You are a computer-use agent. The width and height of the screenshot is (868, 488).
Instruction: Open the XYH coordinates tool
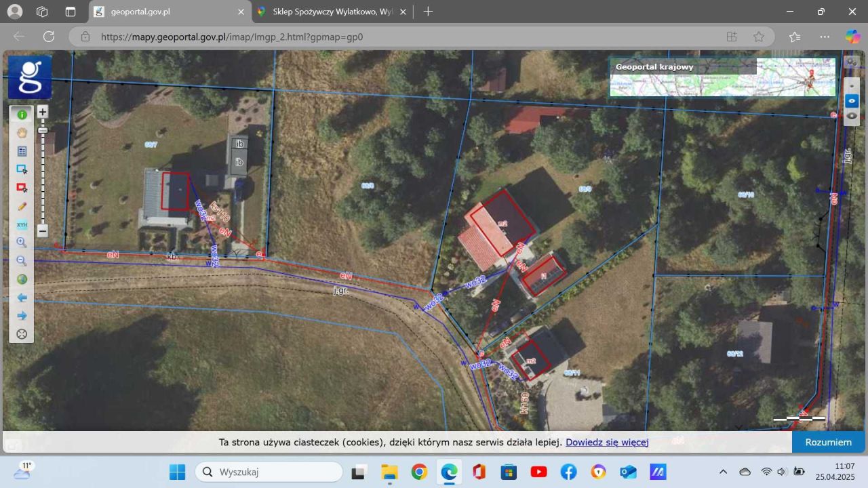[x=22, y=224]
